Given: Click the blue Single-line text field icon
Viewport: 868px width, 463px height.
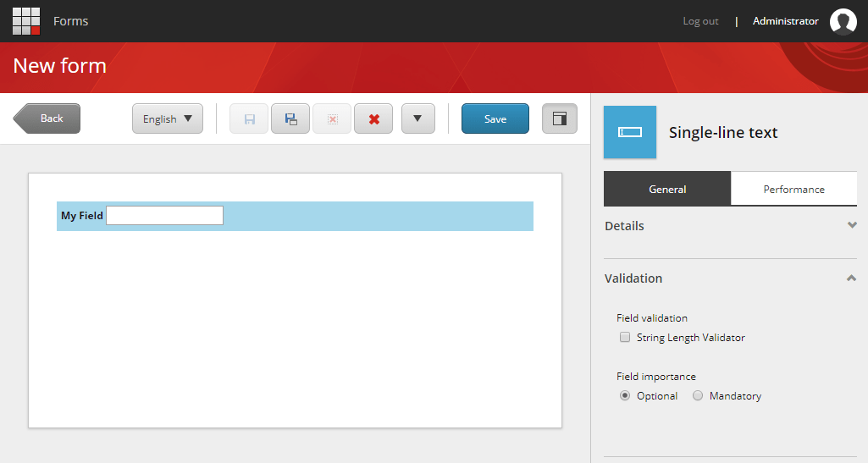Looking at the screenshot, I should (x=630, y=132).
